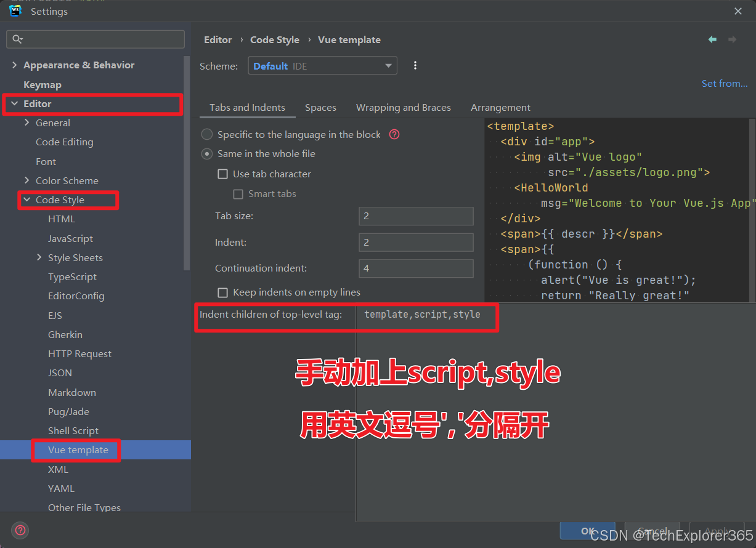Enable 'Use tab character' checkbox

coord(223,174)
